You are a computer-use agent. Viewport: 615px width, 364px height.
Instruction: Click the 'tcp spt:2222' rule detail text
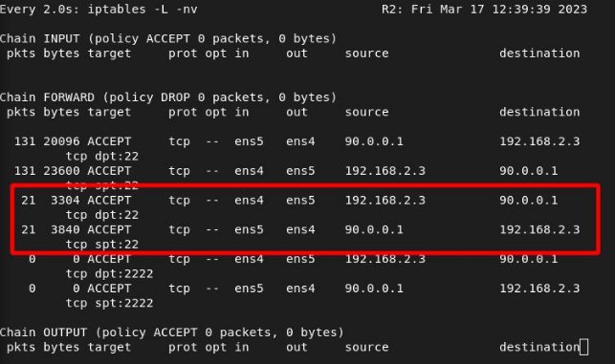click(x=109, y=303)
